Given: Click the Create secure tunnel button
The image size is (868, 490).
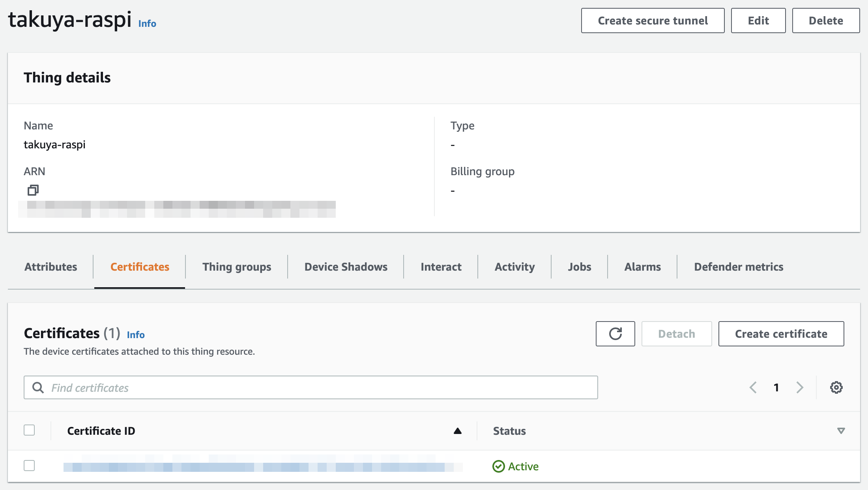Looking at the screenshot, I should 652,21.
